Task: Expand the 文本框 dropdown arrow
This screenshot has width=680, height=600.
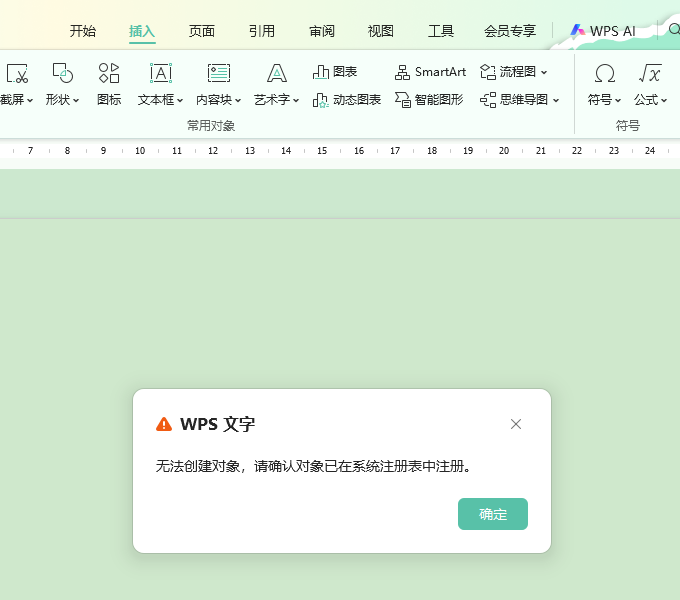Action: pos(180,101)
